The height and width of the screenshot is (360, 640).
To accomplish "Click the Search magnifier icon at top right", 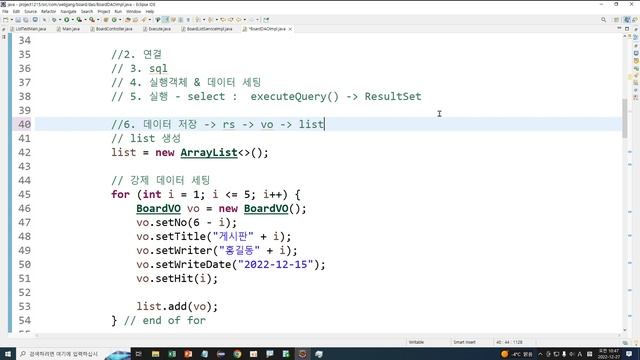I will 603,20.
